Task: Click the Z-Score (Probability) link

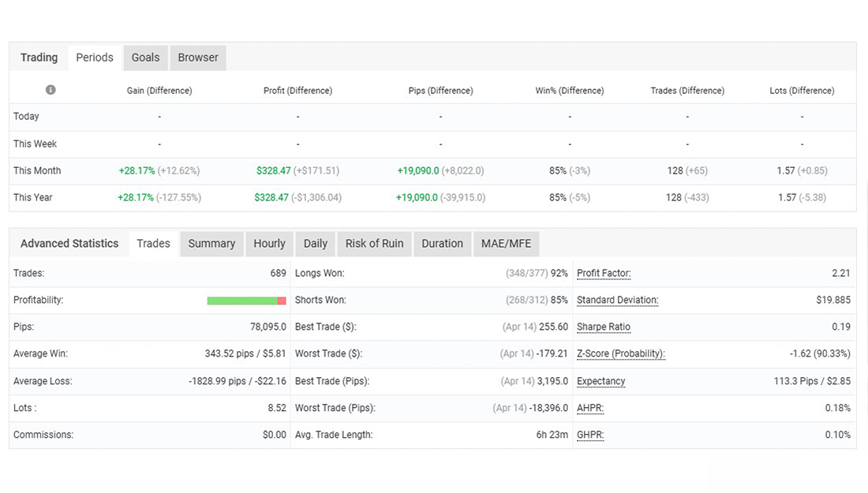Action: [620, 353]
